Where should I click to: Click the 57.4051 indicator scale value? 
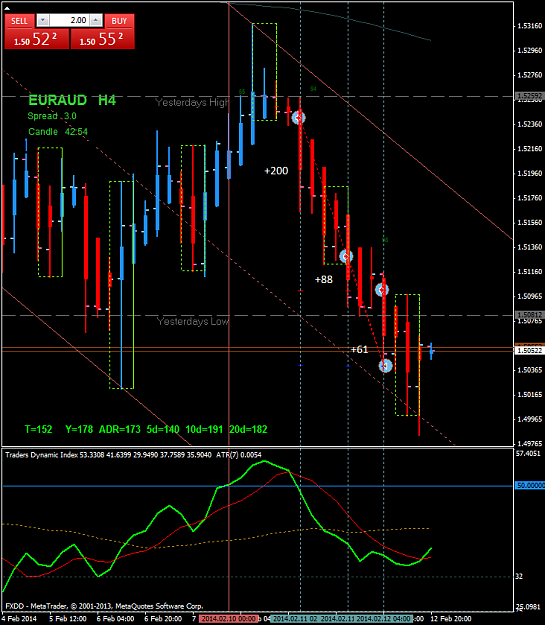coord(528,454)
